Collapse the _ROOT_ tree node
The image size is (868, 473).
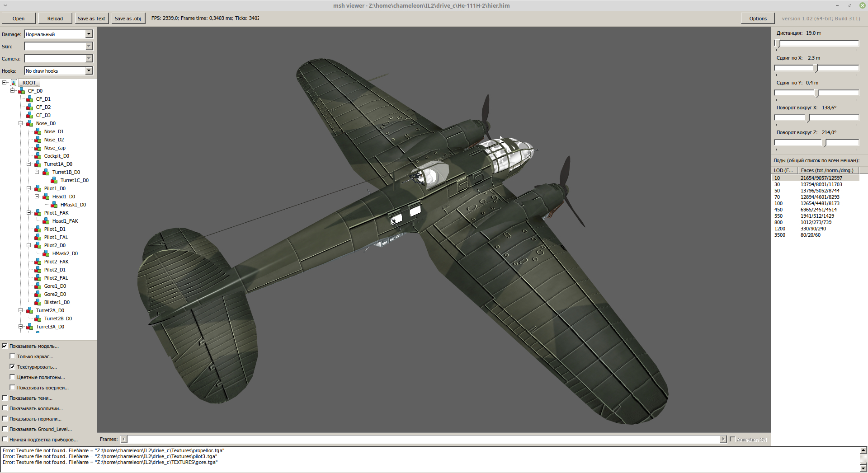point(5,83)
